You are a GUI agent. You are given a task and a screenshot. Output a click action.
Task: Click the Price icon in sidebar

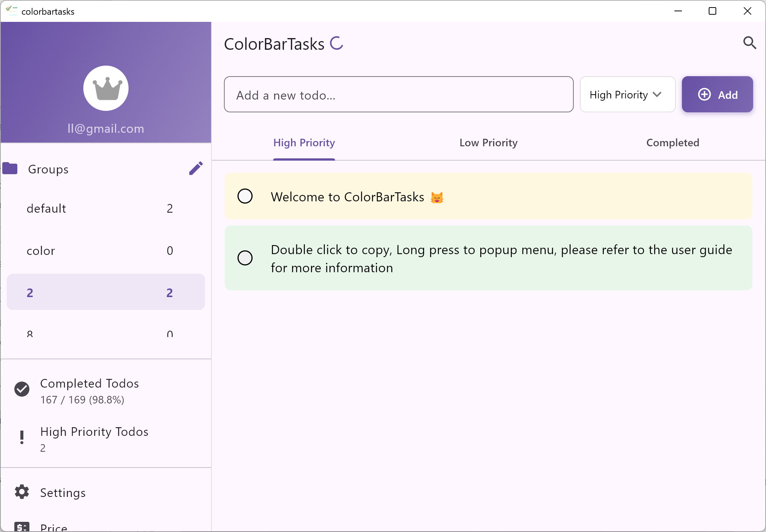pyautogui.click(x=22, y=527)
